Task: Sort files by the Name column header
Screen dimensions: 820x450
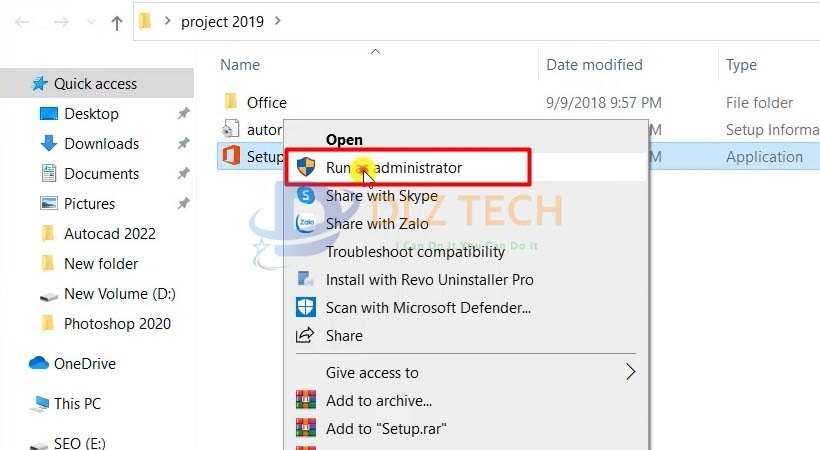Action: pos(240,65)
